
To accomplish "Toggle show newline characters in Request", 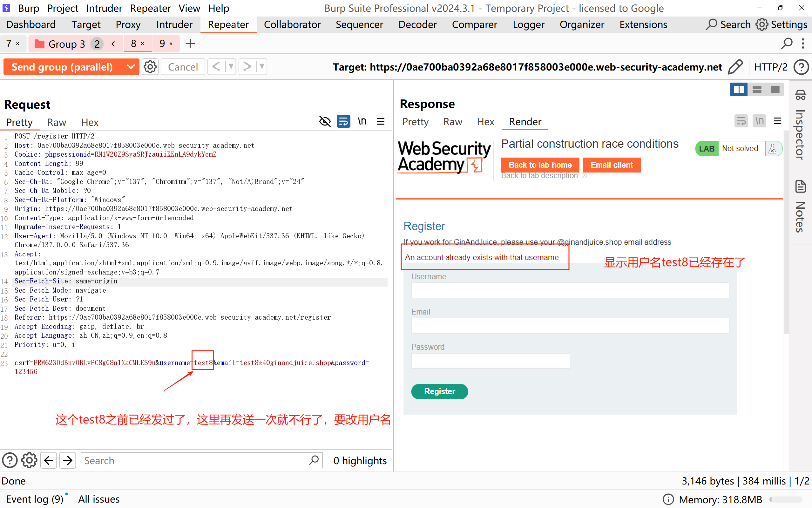I will [x=362, y=121].
